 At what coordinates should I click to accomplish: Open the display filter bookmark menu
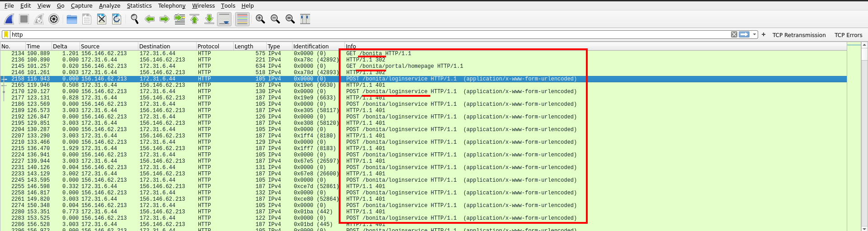click(x=6, y=35)
